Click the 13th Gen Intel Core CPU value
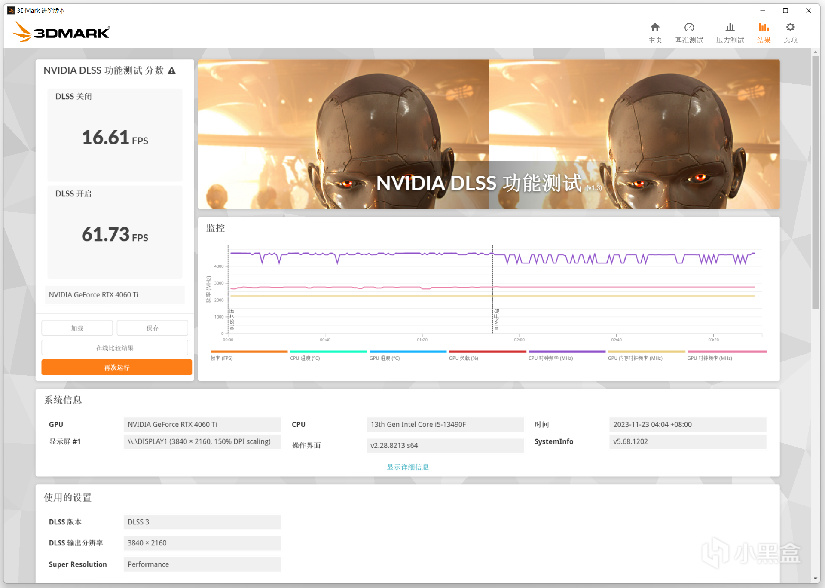 445,424
